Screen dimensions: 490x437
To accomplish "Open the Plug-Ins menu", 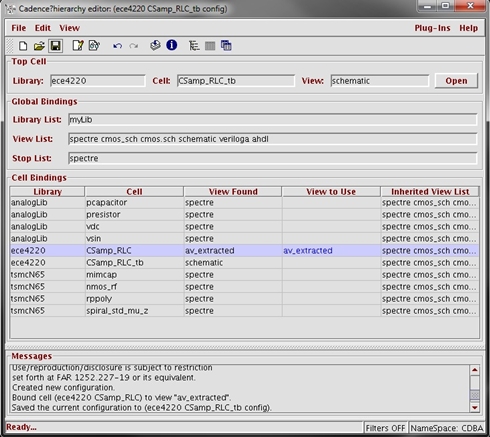I will (x=432, y=28).
